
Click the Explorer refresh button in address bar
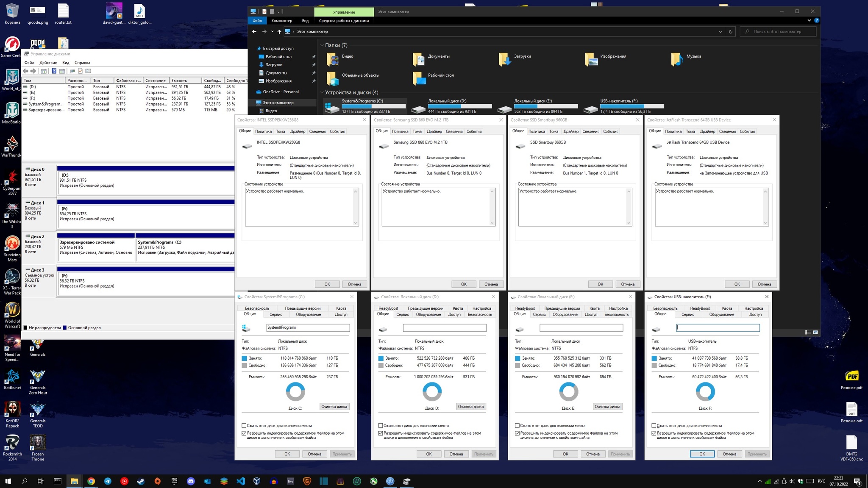coord(730,32)
